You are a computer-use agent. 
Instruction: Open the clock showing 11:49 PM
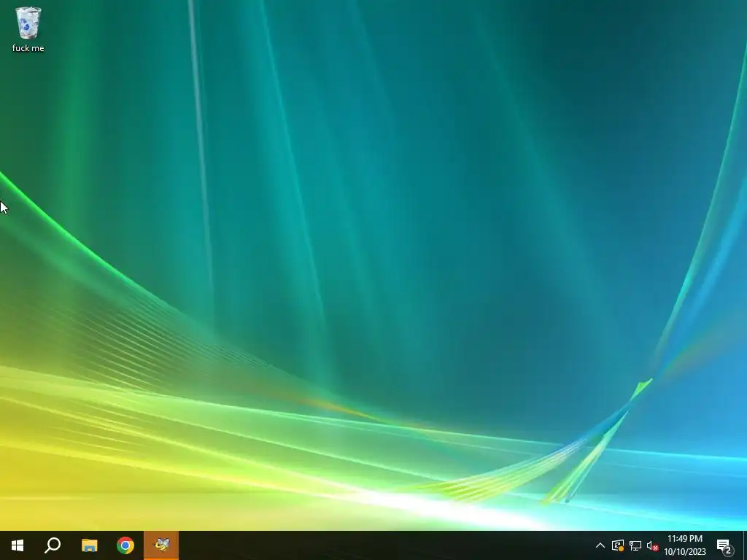[685, 545]
